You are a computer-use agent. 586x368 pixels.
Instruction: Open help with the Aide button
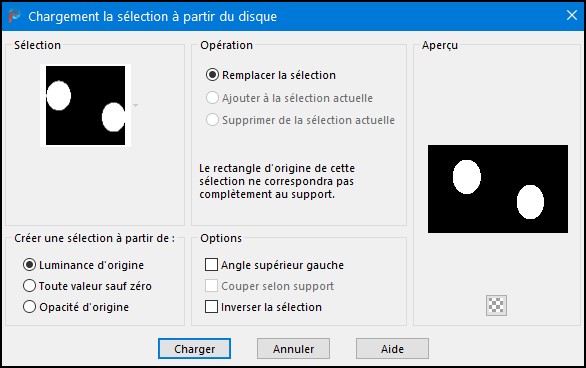click(392, 349)
